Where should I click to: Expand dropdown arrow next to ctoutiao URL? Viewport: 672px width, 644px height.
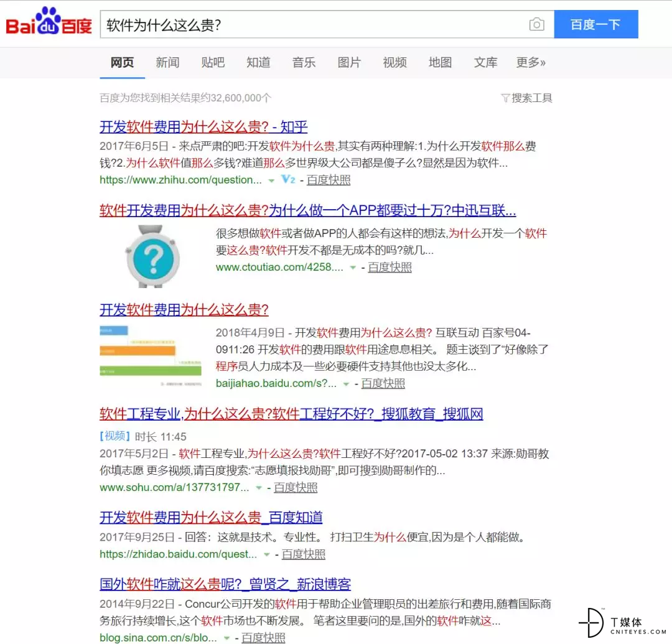(353, 268)
